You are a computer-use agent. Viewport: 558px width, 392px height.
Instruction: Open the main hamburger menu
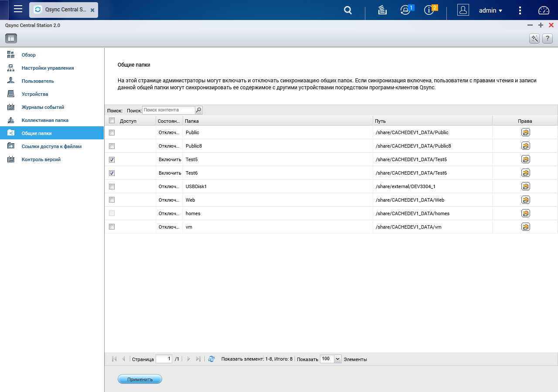click(x=18, y=10)
